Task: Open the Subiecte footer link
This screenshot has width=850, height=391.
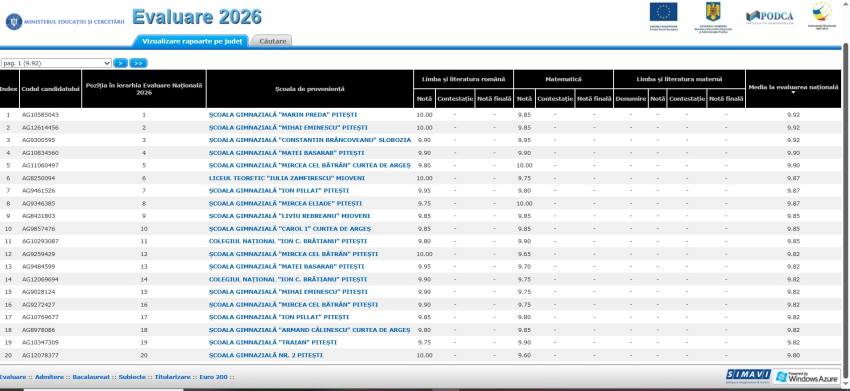Action: pyautogui.click(x=132, y=376)
